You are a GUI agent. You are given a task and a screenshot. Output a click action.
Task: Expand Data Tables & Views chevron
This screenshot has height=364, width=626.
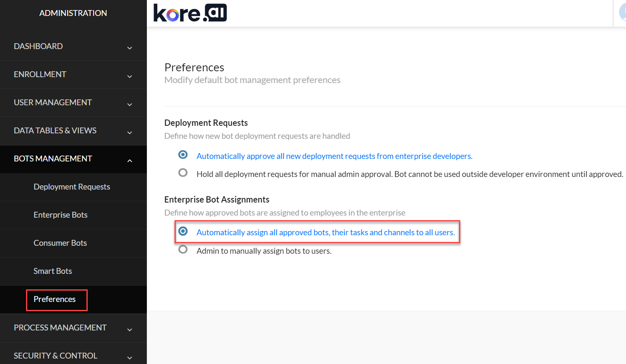pos(130,133)
